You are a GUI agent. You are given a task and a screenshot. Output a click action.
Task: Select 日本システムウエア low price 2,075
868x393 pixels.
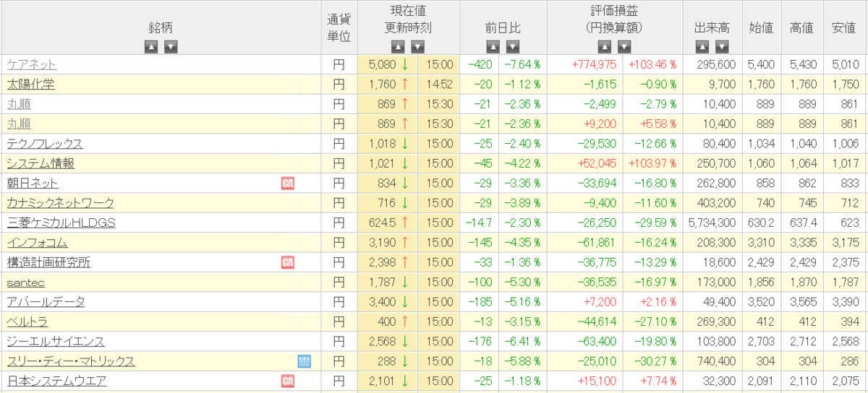tap(844, 381)
